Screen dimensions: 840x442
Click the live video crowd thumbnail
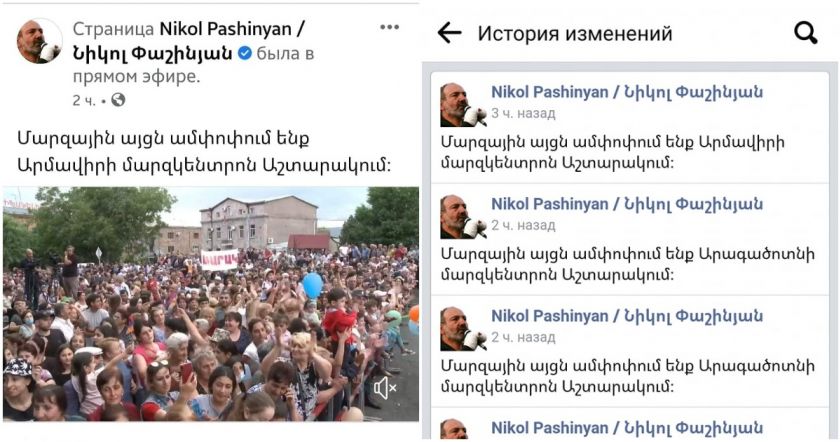(x=211, y=304)
